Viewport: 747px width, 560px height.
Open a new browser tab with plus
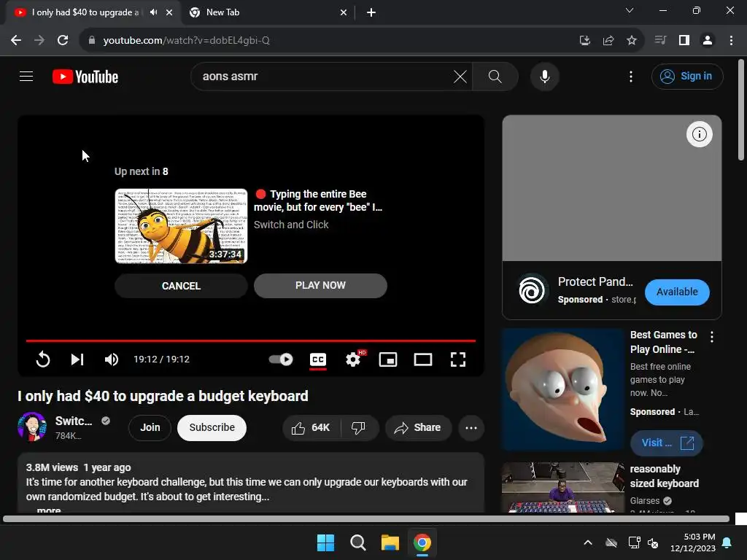tap(371, 12)
